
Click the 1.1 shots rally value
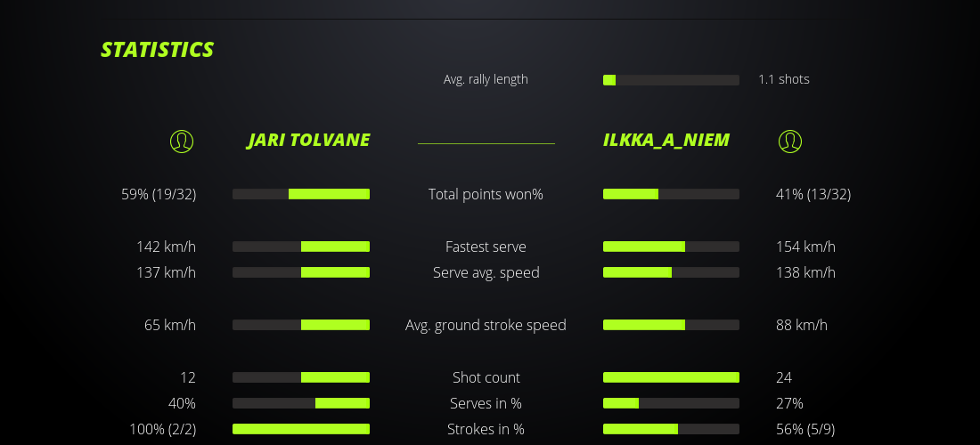[784, 79]
